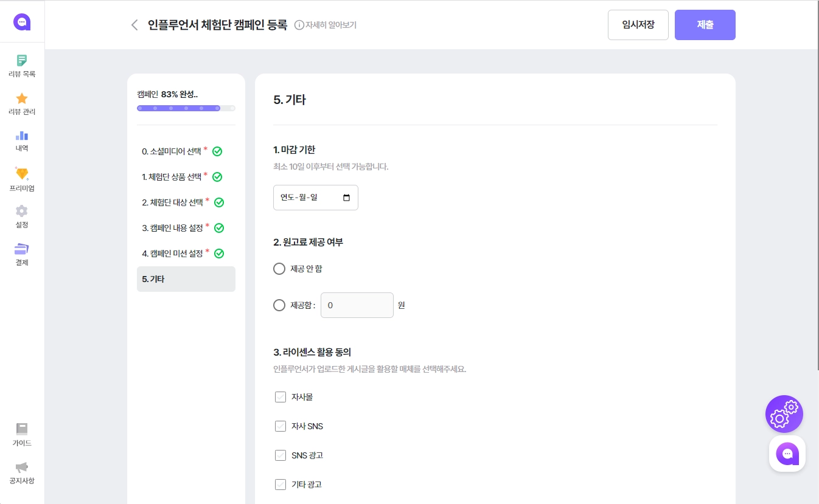
Task: Open 공지사항 megaphone icon
Action: coord(22,467)
